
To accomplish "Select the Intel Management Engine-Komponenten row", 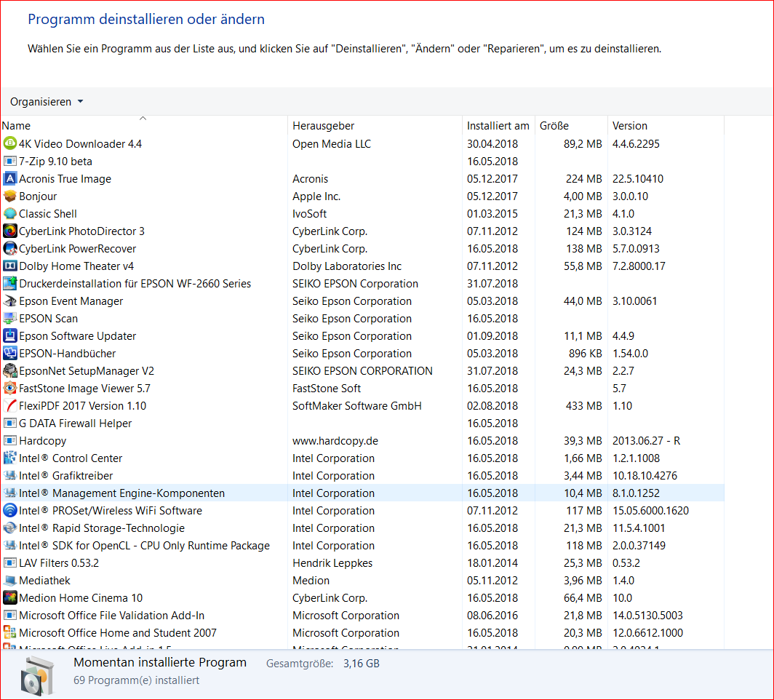I will coord(362,493).
